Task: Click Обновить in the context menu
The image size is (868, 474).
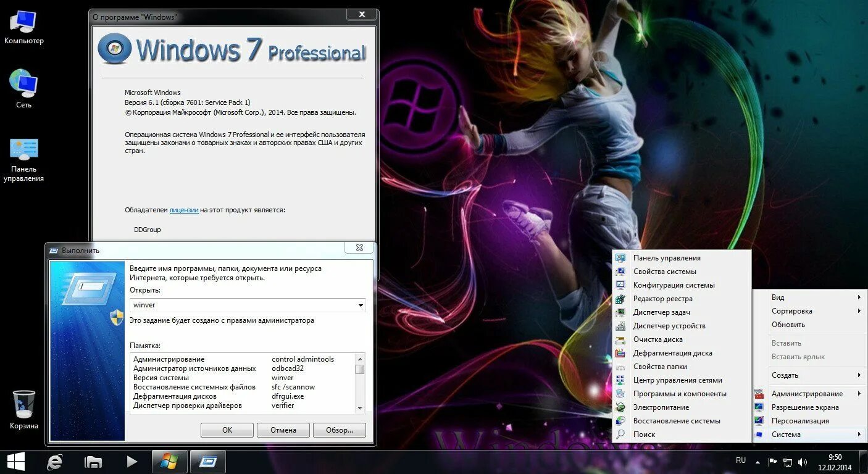Action: pyautogui.click(x=809, y=325)
